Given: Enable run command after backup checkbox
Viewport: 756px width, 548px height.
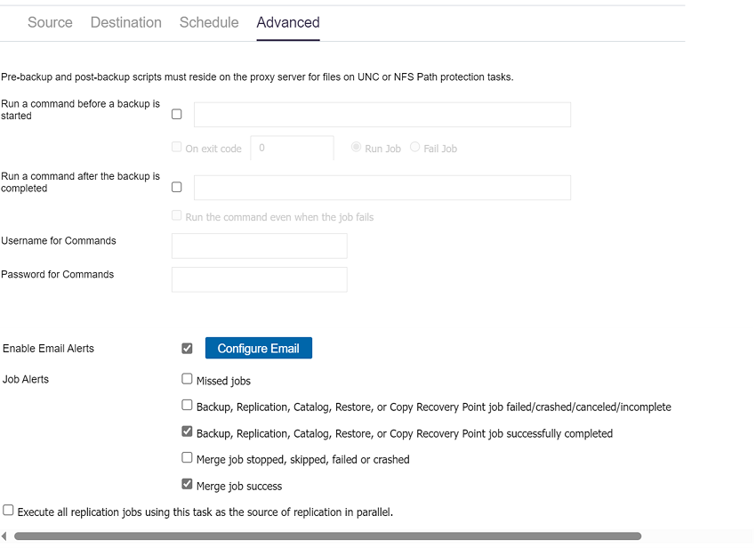Looking at the screenshot, I should click(176, 188).
